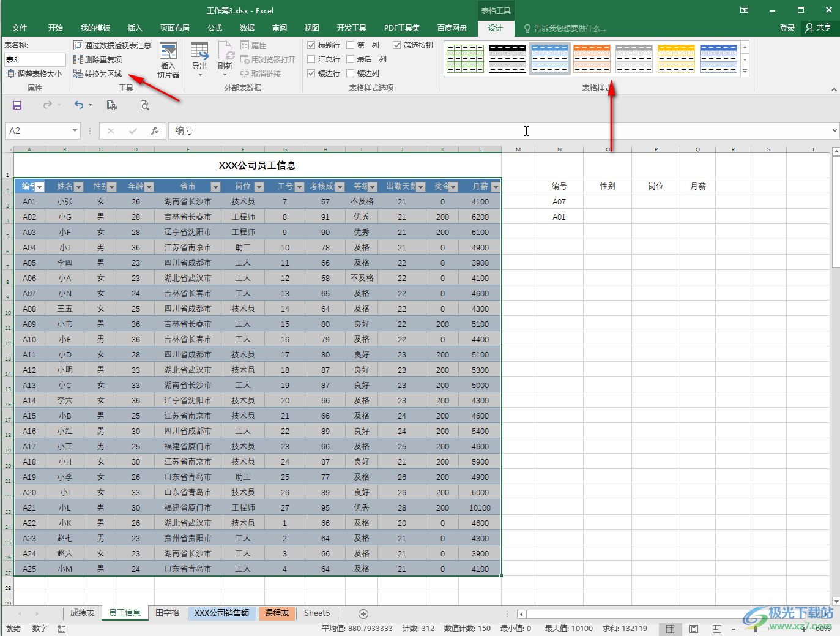Click the print preview magnifier icon
This screenshot has height=636, width=840.
144,105
